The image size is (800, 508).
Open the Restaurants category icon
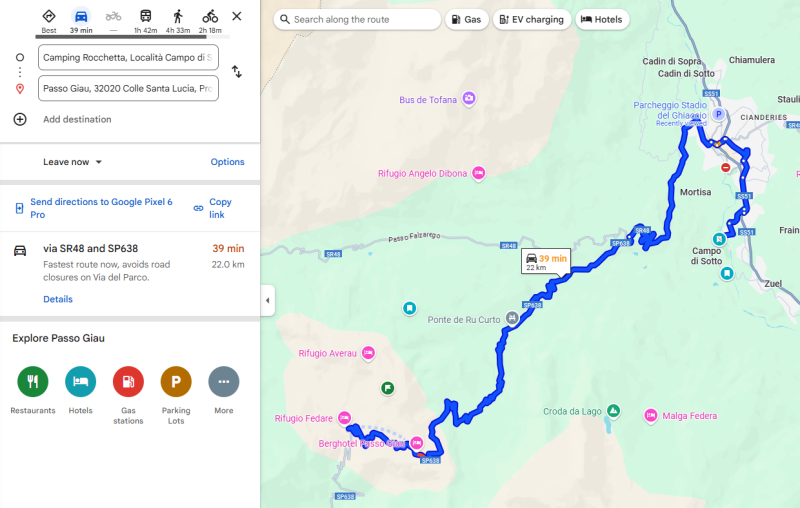coord(33,381)
